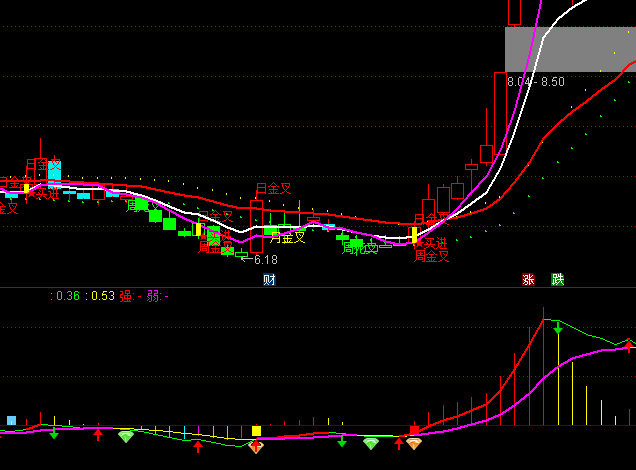This screenshot has width=636, height=470.
Task: Click the green down arrow at indicator peak
Action: click(558, 327)
